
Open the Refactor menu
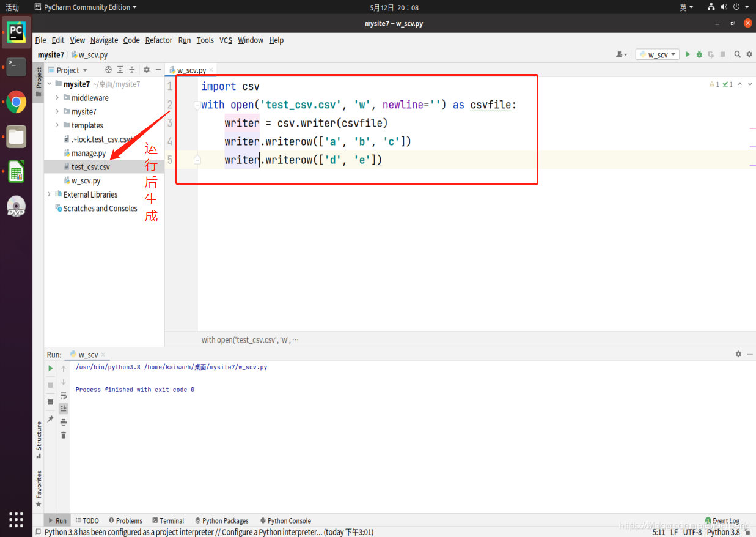[x=159, y=40]
